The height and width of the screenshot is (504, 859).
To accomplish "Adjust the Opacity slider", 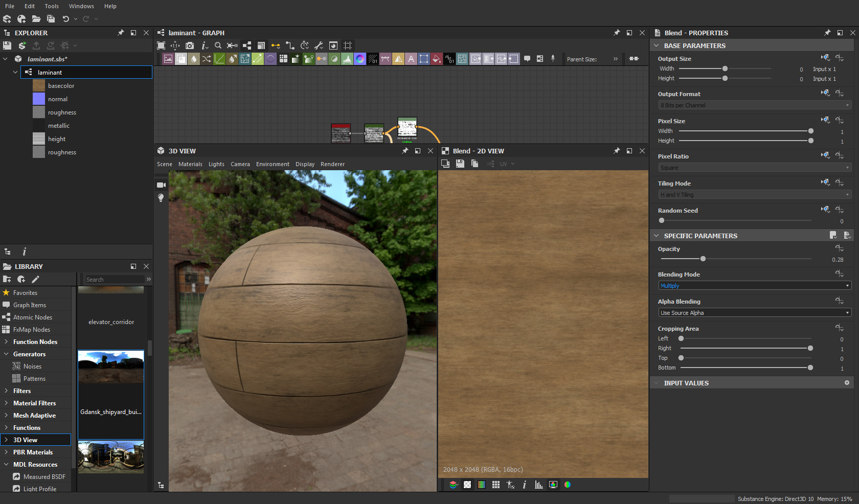I will point(703,259).
